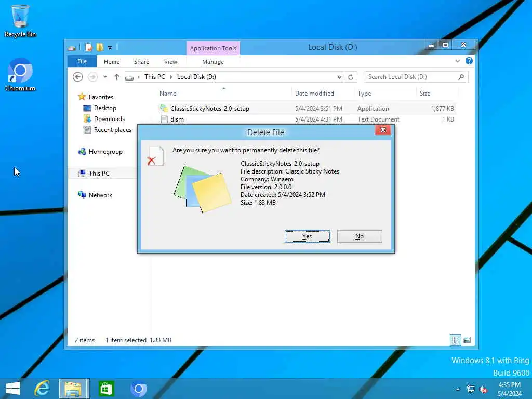
Task: Show hidden system tray icons
Action: [458, 389]
